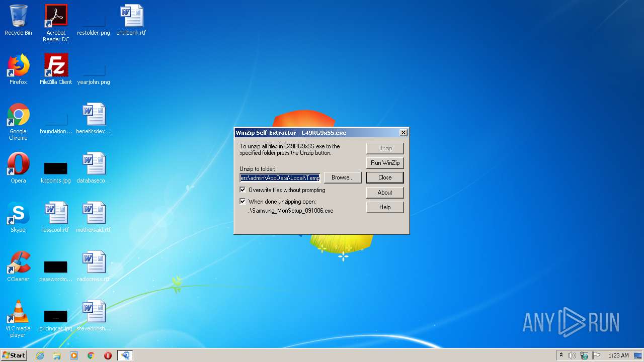Toggle When done unzipping open checkbox
Image resolution: width=644 pixels, height=362 pixels.
(x=243, y=201)
